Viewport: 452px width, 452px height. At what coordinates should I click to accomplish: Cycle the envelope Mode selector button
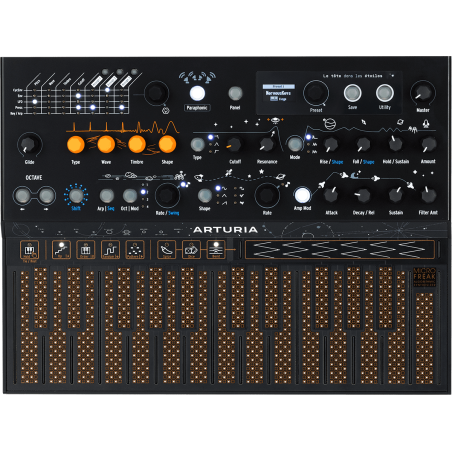point(295,144)
